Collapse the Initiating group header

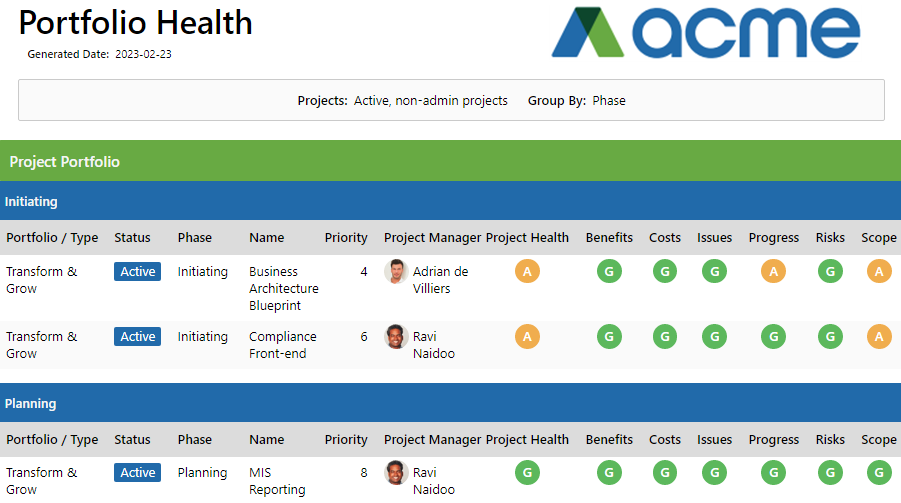click(x=31, y=202)
